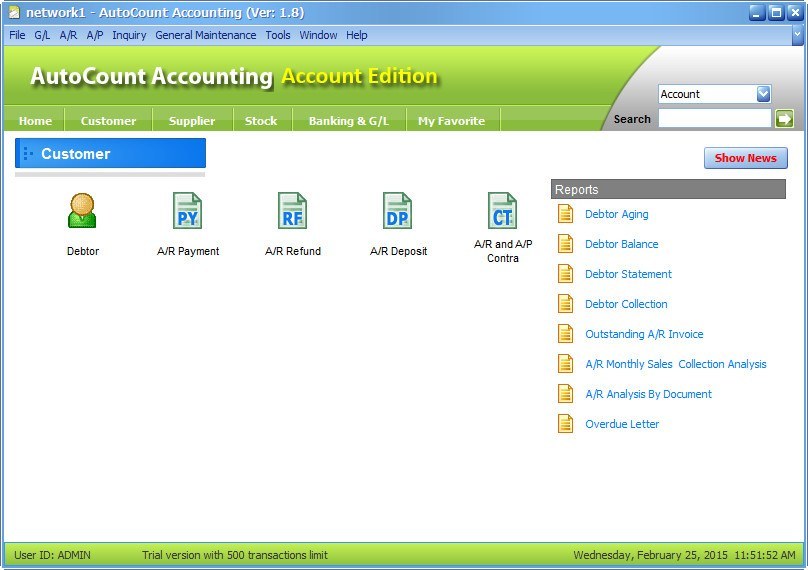808x570 pixels.
Task: Close the AutoCount window
Action: tap(795, 12)
